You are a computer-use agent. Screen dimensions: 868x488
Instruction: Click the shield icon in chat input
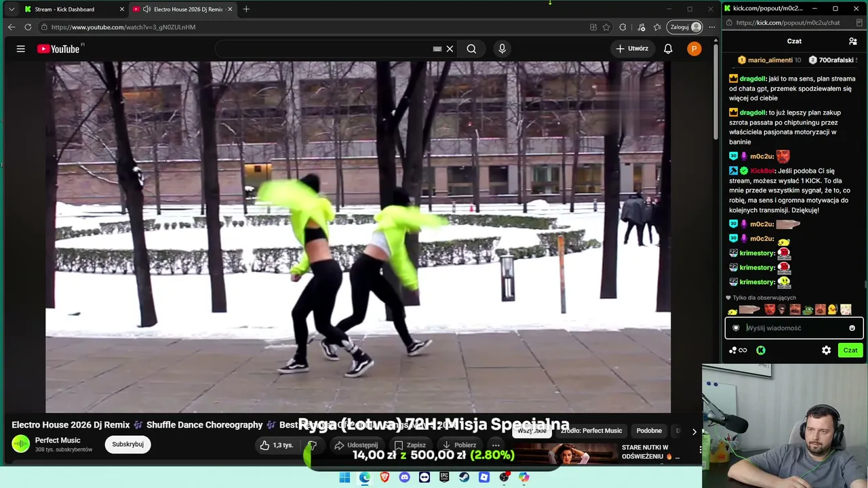pos(736,328)
